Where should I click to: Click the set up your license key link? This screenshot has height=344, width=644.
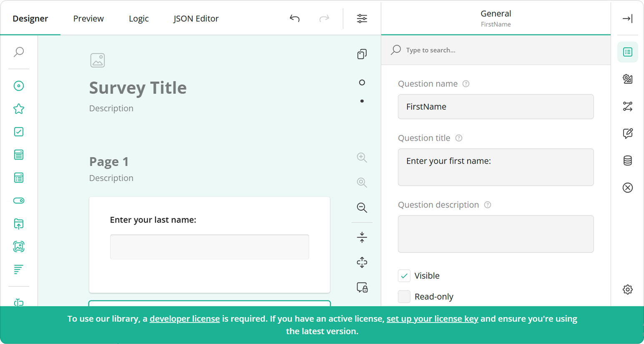(x=433, y=319)
